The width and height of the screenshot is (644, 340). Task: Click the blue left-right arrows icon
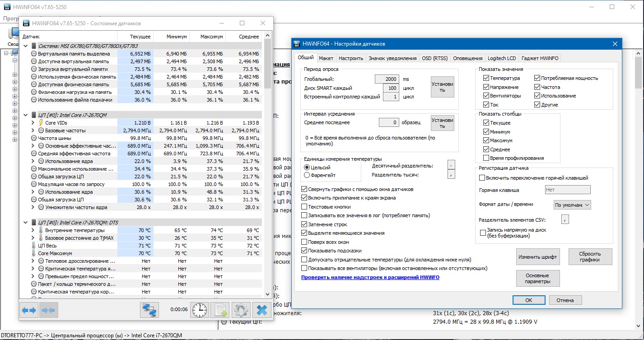29,310
